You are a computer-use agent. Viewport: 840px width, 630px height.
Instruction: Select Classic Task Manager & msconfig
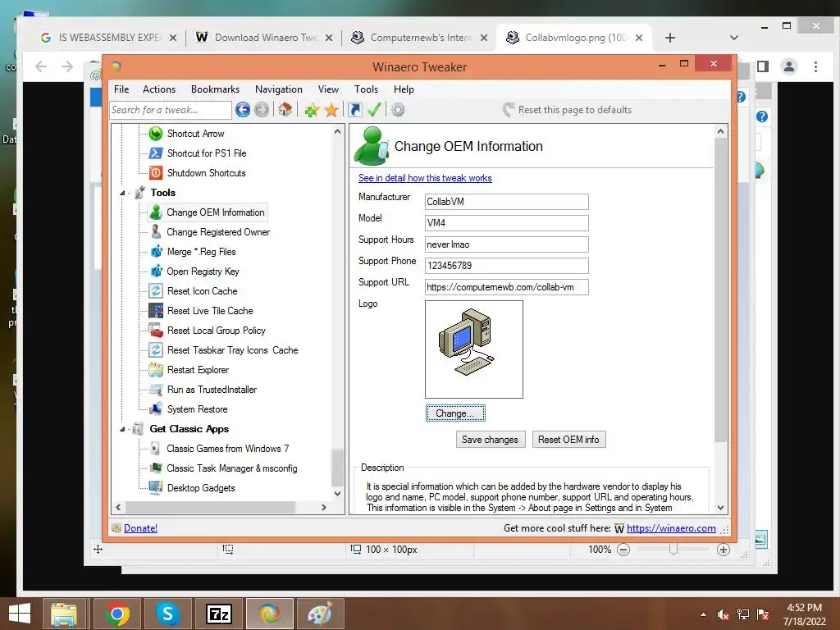(x=231, y=468)
